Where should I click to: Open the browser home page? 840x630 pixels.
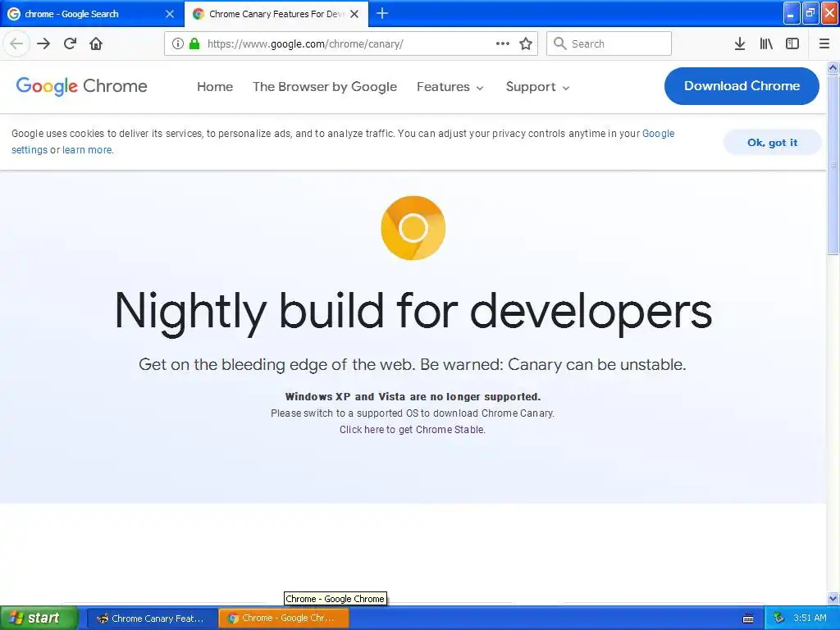point(96,43)
